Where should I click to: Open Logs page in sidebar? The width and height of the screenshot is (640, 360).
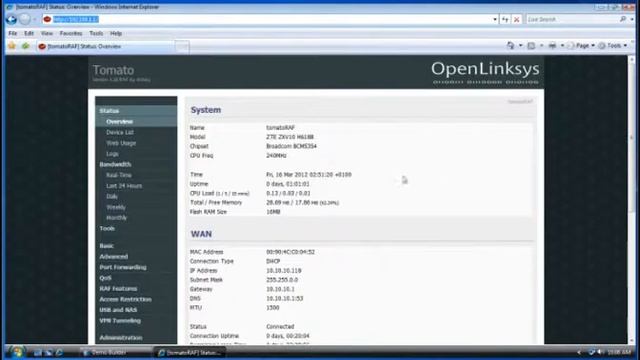112,154
